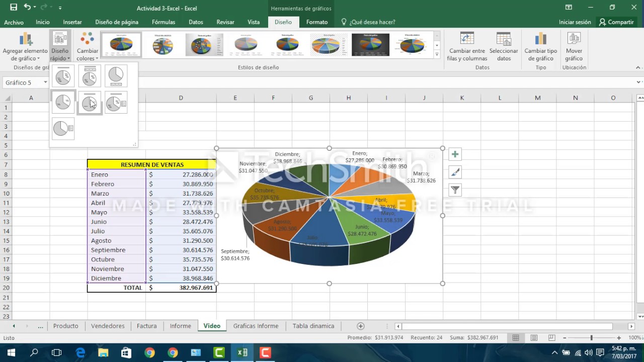
Task: Open the Informe sheet tab
Action: click(x=180, y=326)
